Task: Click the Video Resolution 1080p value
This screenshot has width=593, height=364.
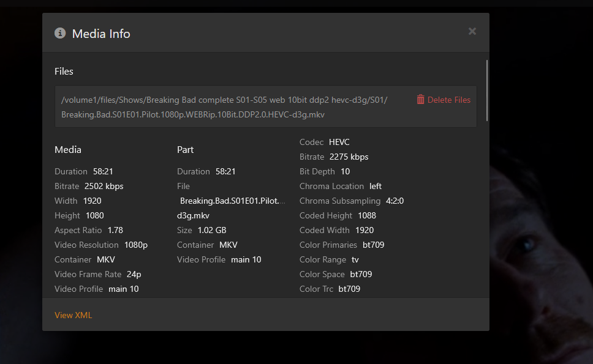Action: click(x=135, y=245)
